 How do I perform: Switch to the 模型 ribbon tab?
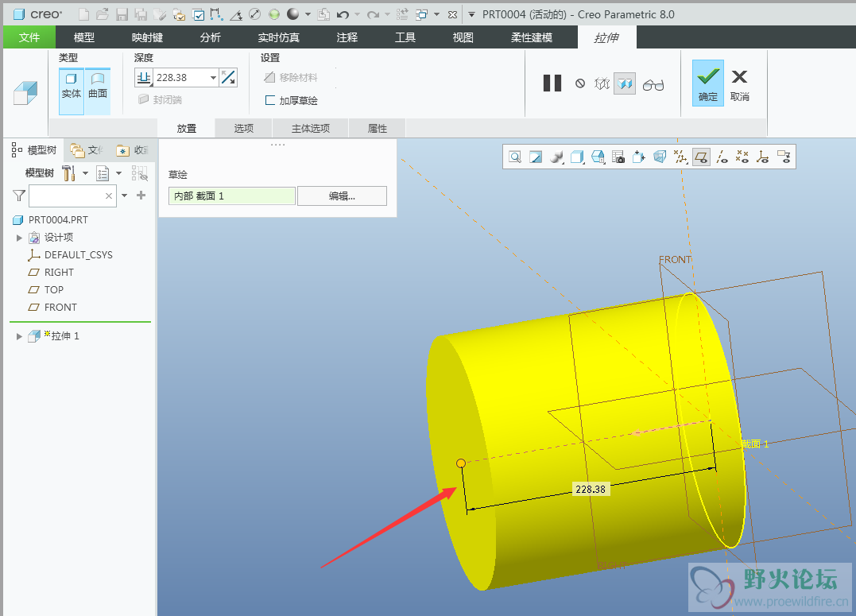click(84, 37)
